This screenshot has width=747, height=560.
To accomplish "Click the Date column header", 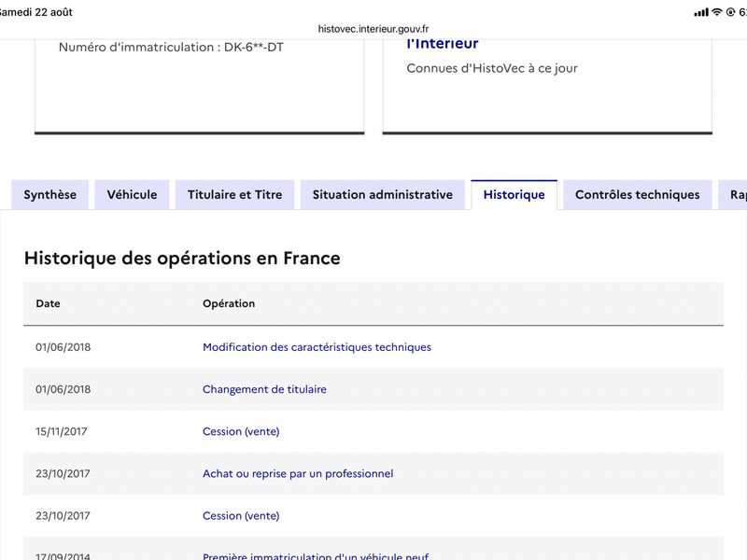I will 49,303.
